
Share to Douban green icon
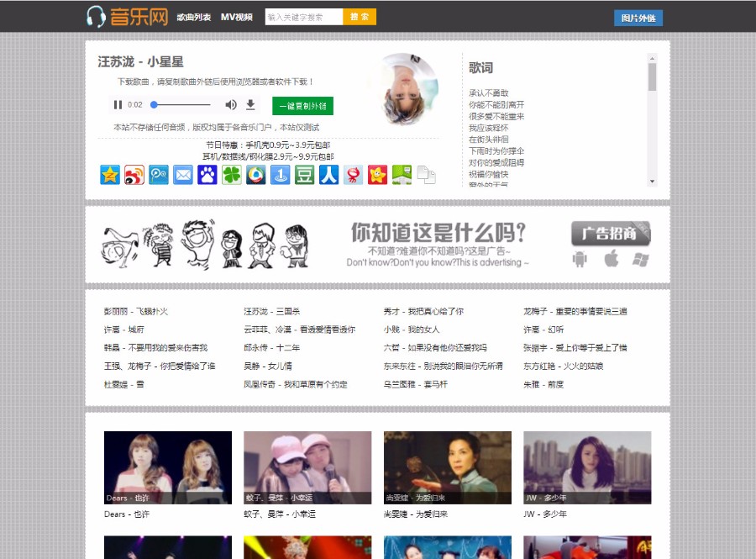coord(304,175)
